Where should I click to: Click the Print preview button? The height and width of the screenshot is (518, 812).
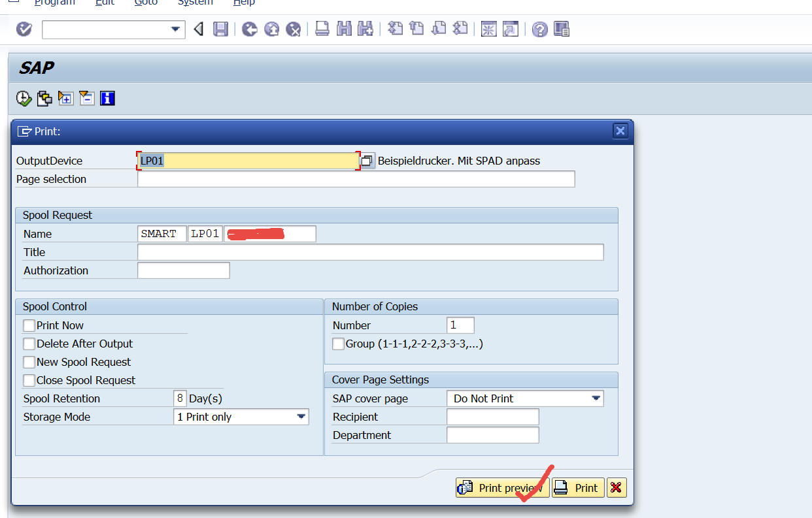(x=502, y=487)
